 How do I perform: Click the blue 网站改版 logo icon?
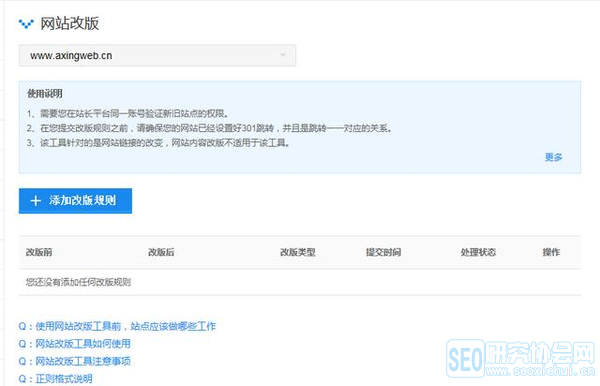pyautogui.click(x=26, y=24)
